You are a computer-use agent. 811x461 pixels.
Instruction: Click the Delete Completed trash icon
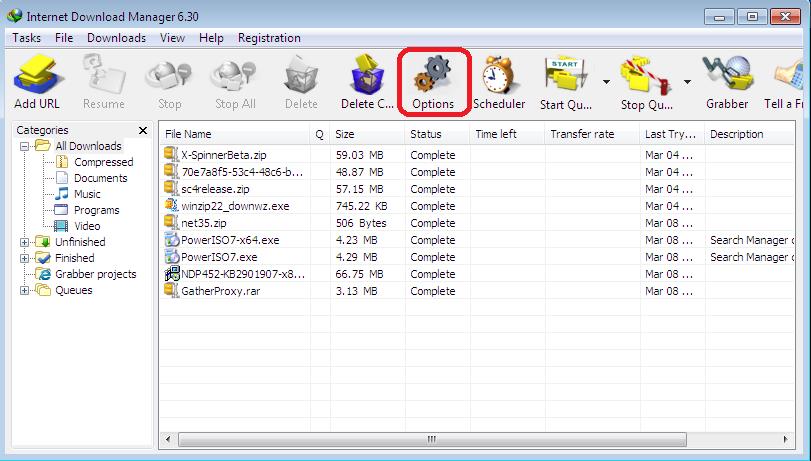(x=367, y=76)
